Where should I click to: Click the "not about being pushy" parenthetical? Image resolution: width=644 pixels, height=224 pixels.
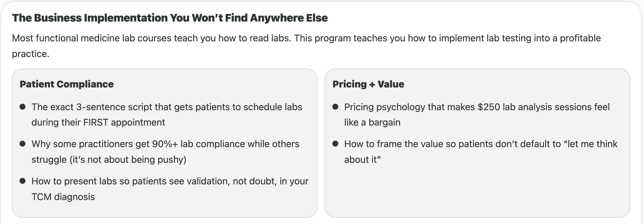(128, 160)
